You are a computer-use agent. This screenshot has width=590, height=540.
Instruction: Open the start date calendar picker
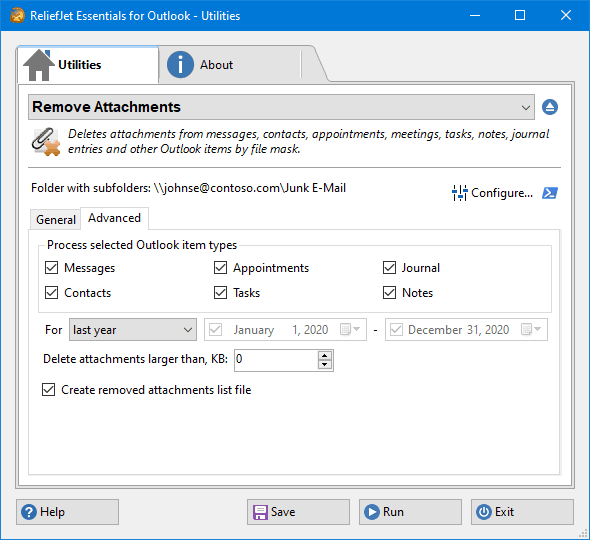coord(350,329)
